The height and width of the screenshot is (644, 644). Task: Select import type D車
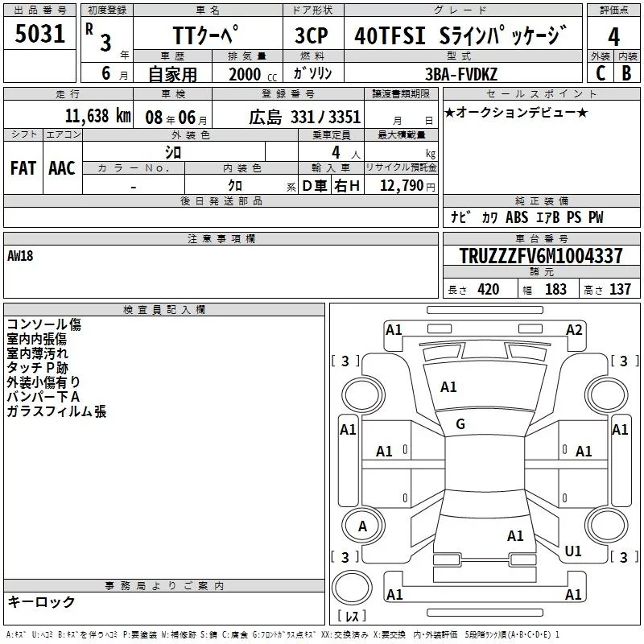click(x=315, y=186)
